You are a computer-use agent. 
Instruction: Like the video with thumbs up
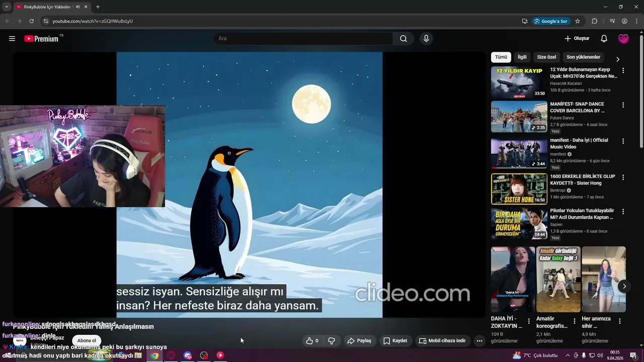click(x=312, y=341)
